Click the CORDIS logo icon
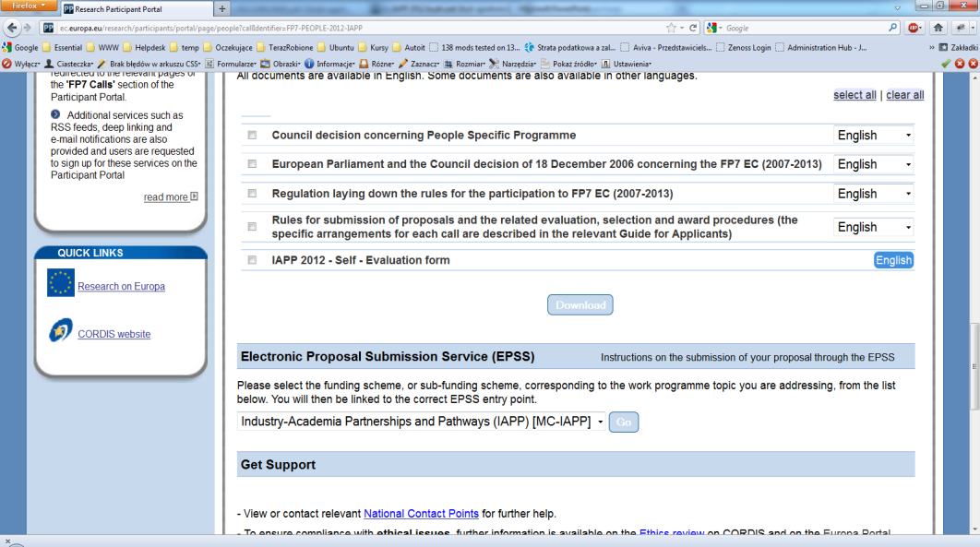Viewport: 980px width, 547px height. [x=61, y=330]
